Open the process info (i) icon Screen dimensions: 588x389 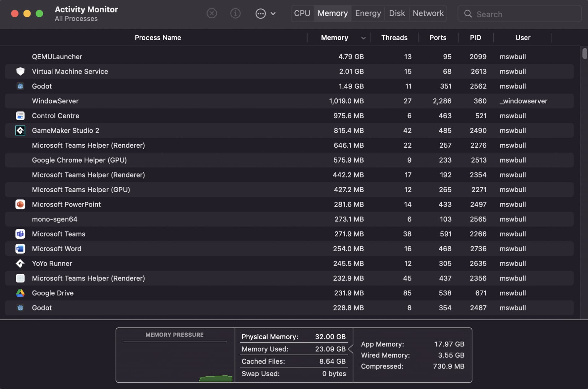click(236, 13)
